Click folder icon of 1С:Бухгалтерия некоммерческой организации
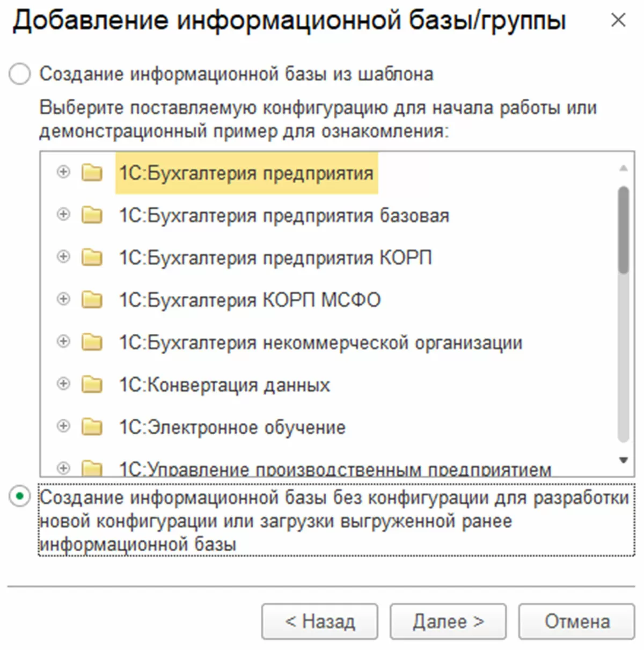 pos(92,342)
